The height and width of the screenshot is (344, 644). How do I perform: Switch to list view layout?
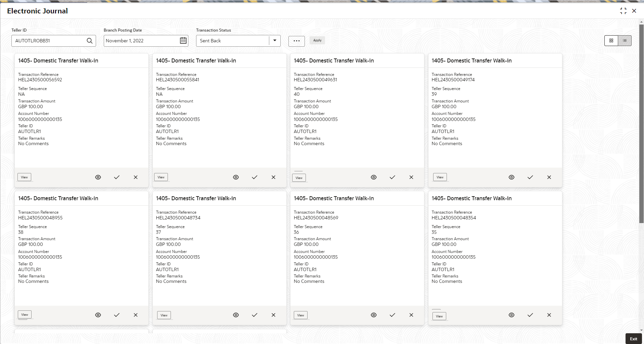pos(625,41)
